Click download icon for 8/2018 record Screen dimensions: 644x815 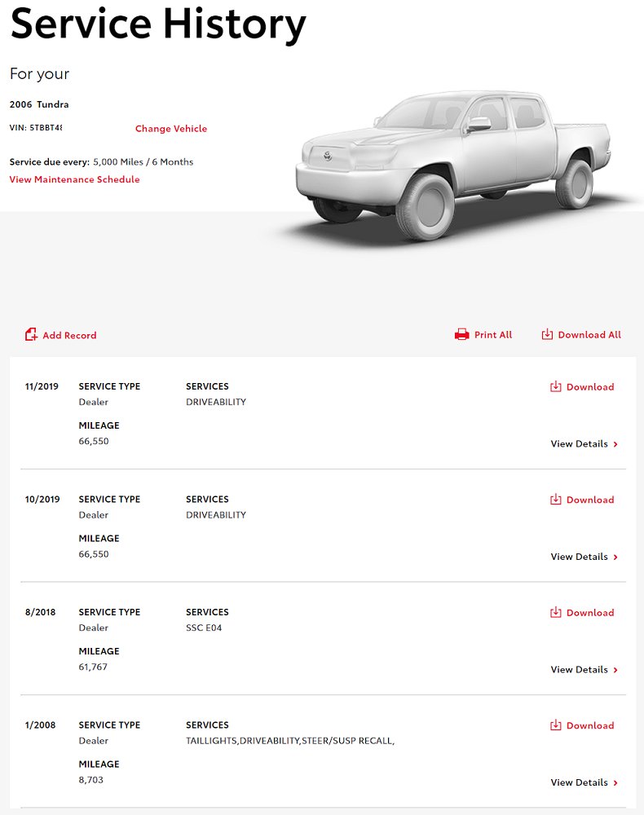coord(556,612)
